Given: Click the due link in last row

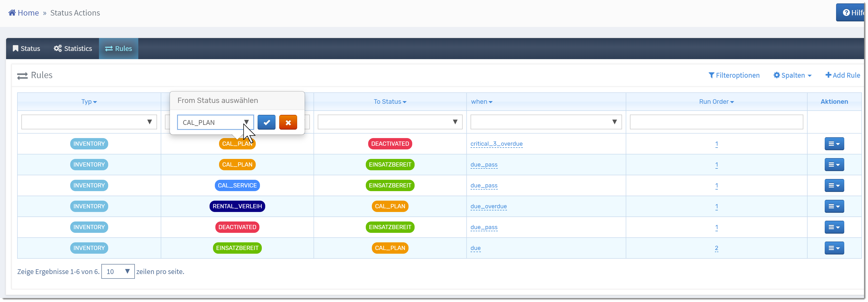Looking at the screenshot, I should click(x=476, y=248).
